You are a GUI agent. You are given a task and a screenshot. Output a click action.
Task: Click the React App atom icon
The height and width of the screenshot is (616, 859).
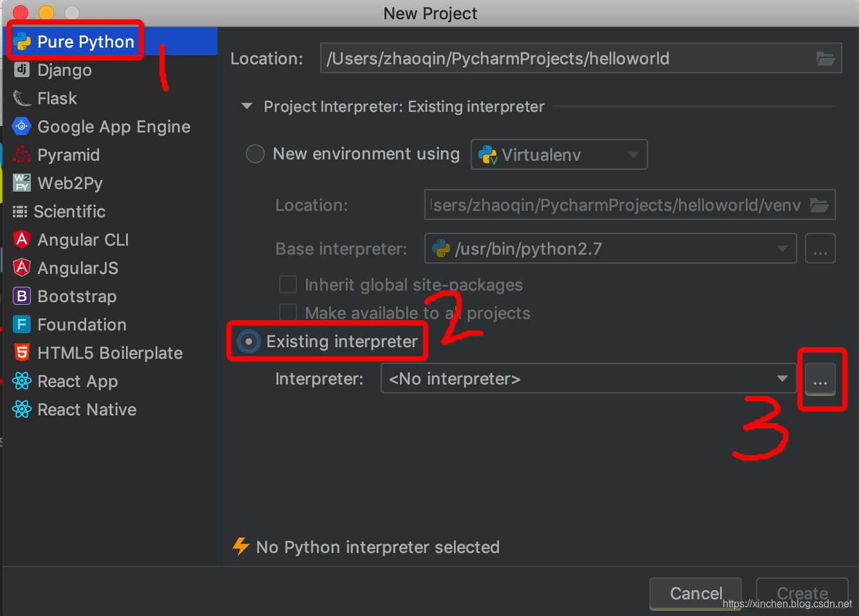[x=22, y=381]
